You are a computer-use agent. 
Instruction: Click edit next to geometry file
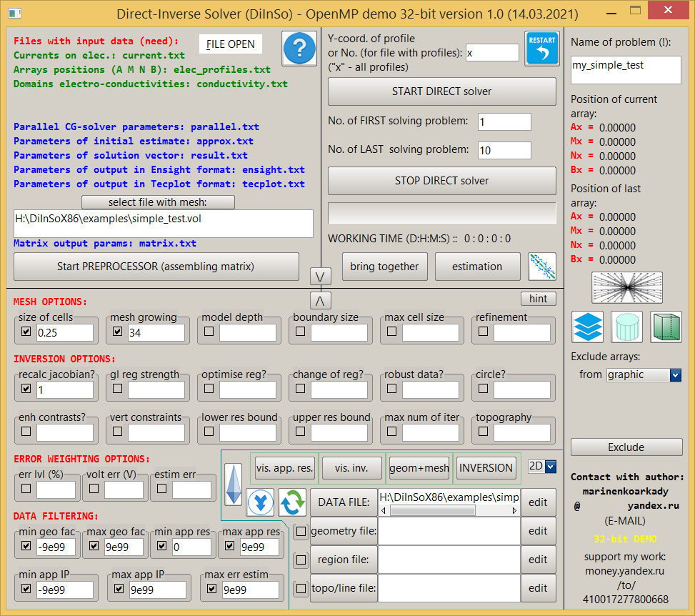point(538,531)
